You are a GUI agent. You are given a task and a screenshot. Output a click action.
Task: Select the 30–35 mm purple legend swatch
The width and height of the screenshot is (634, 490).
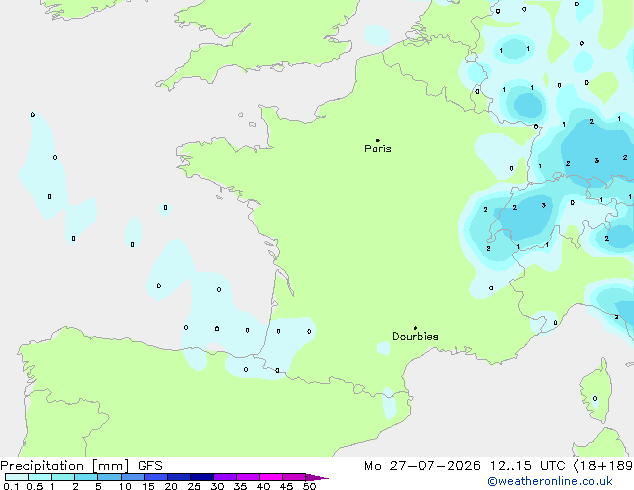(224, 477)
